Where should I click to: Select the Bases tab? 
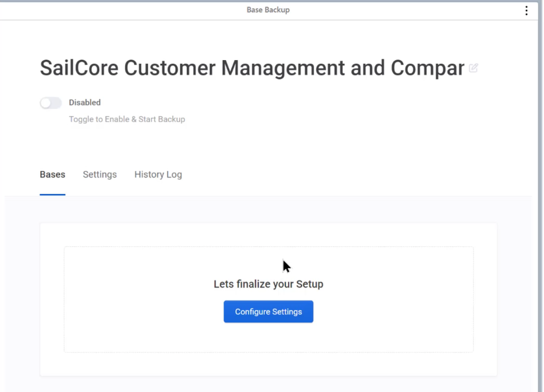coord(52,174)
